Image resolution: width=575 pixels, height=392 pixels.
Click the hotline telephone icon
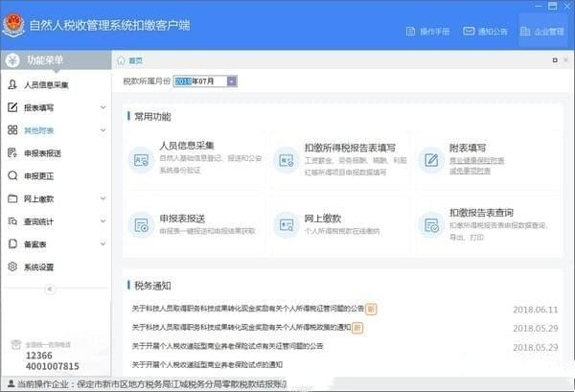pyautogui.click(x=15, y=344)
